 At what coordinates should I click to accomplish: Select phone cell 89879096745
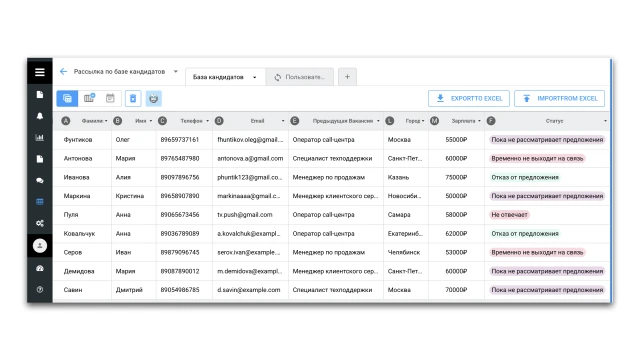(184, 252)
